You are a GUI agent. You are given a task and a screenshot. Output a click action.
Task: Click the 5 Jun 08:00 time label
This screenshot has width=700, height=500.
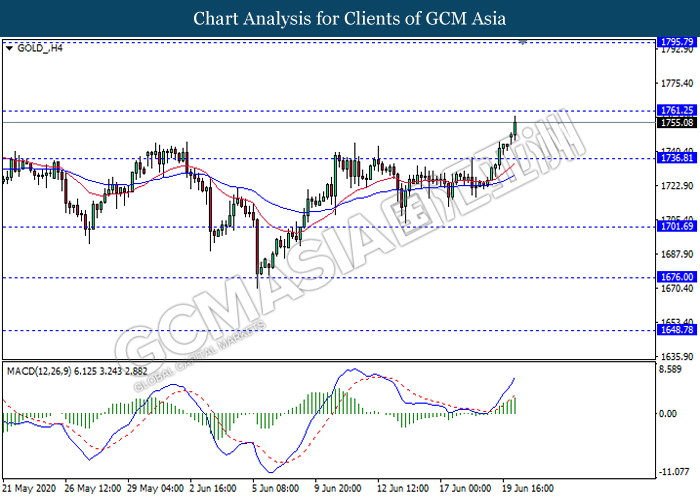[x=275, y=488]
